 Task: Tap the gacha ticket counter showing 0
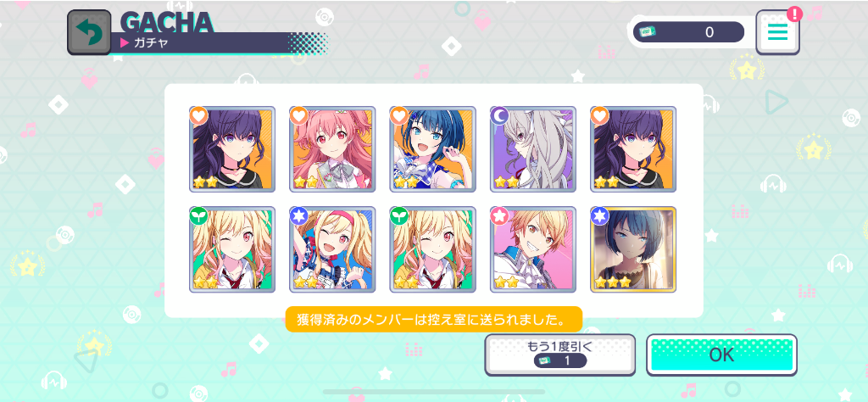[x=688, y=32]
